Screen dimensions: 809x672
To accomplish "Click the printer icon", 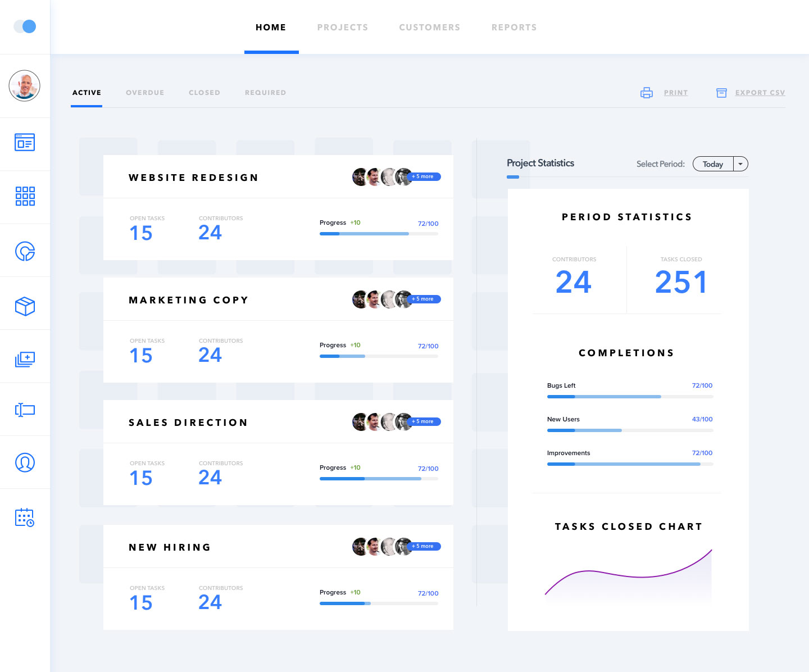I will (x=647, y=93).
